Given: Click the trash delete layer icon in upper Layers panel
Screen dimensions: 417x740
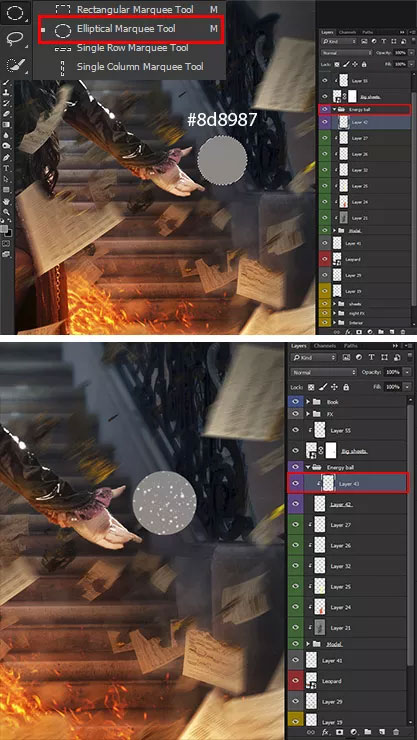Looking at the screenshot, I should (402, 332).
